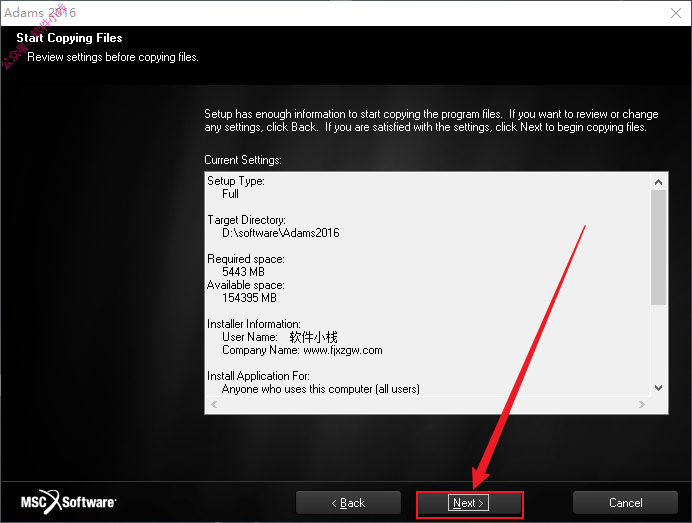Click the 'Current Settings:' label
The width and height of the screenshot is (692, 523).
pyautogui.click(x=243, y=160)
